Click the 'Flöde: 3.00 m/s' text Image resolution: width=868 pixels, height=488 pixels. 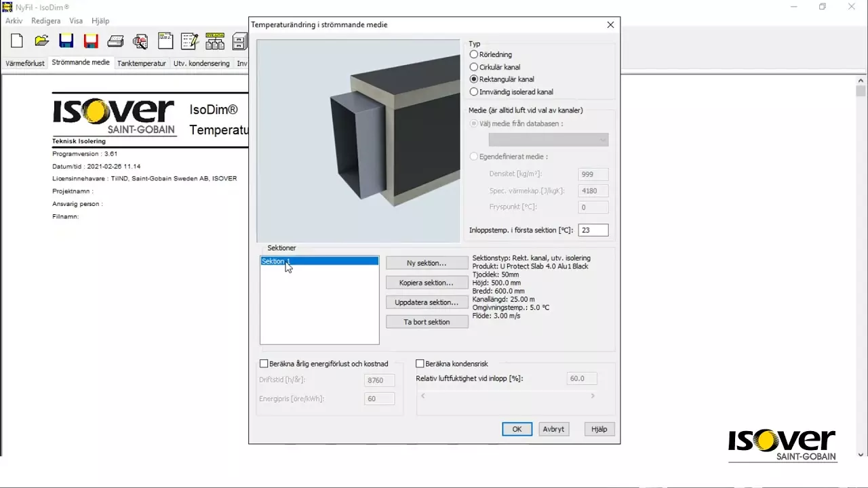click(496, 316)
